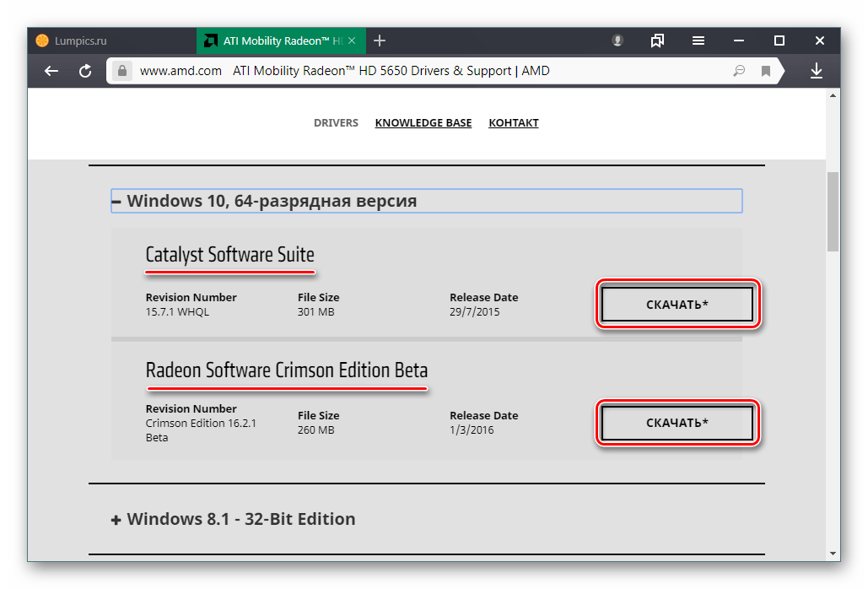Click revision Crimson Edition 16.2.1 Beta
The image size is (868, 589).
coord(201,430)
